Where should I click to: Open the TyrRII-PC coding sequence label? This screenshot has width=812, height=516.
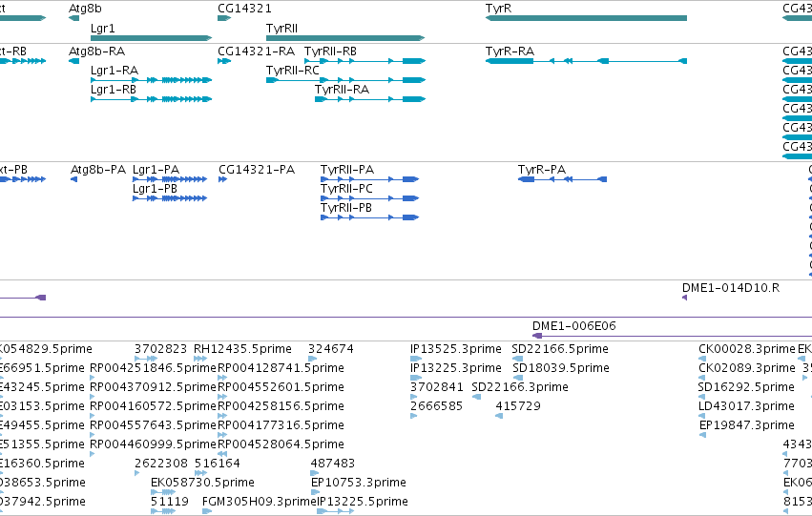346,189
